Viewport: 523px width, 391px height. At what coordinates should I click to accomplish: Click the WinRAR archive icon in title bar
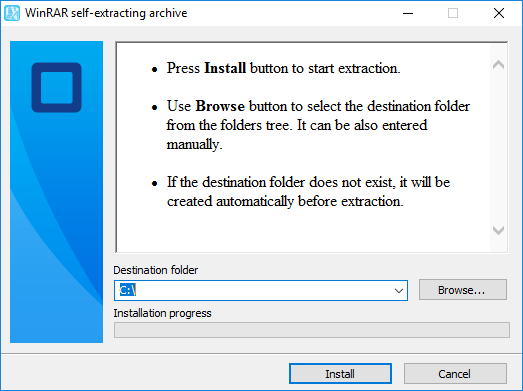tap(12, 13)
